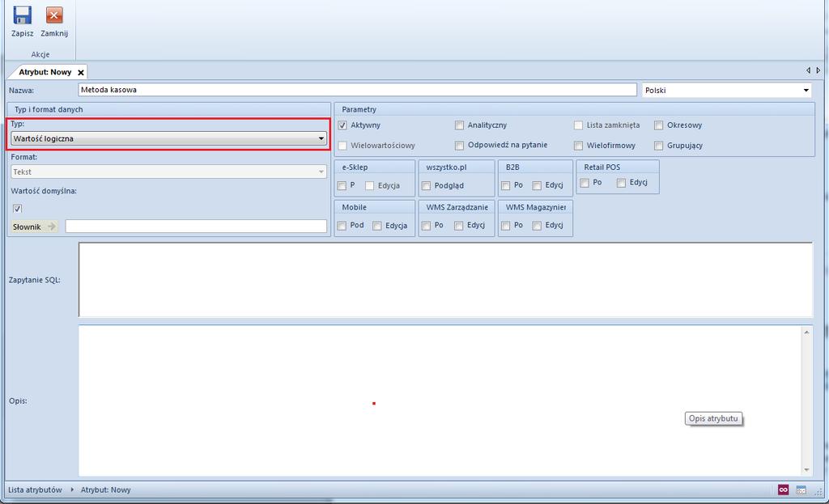Check WMS Magazynier Edycj checkbox
The height and width of the screenshot is (504, 829).
pos(537,226)
